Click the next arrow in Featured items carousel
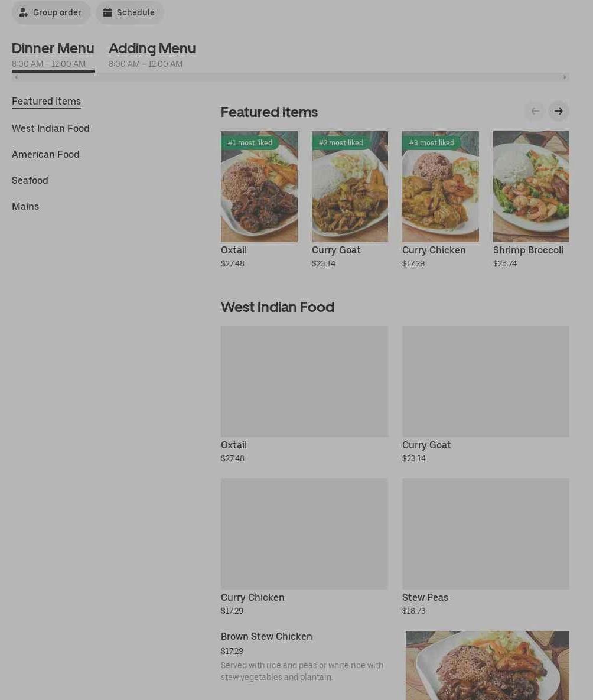 [558, 111]
